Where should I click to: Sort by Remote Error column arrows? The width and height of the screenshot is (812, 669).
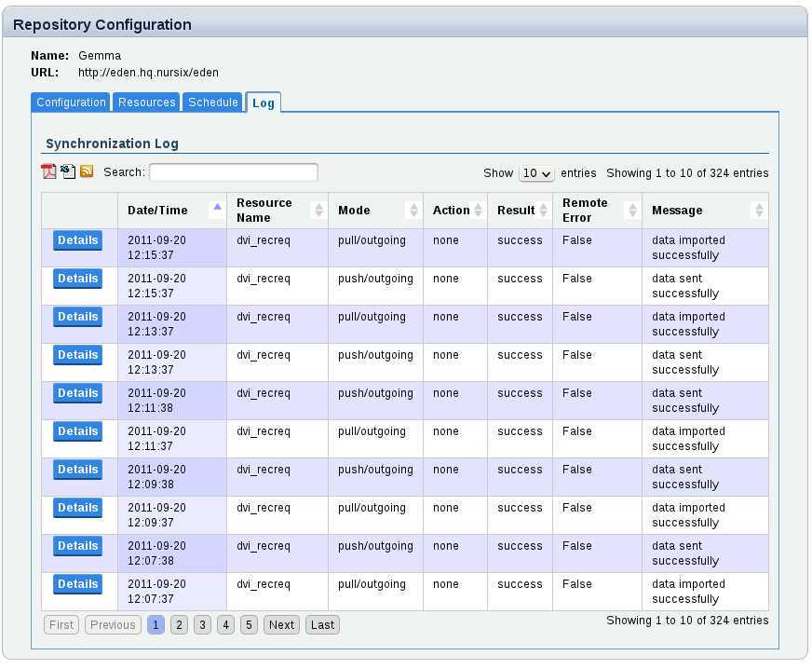[x=631, y=211]
